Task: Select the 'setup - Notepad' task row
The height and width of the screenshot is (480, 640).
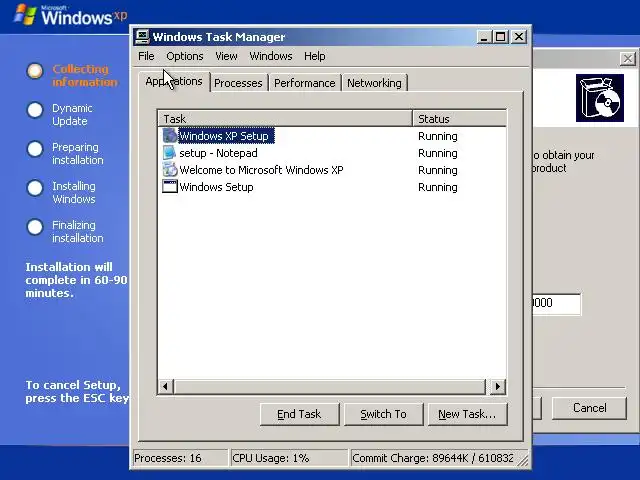Action: tap(332, 153)
